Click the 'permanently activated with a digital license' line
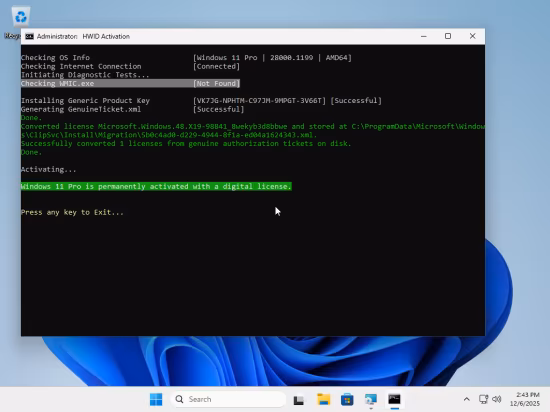The width and height of the screenshot is (550, 412). pos(156,186)
